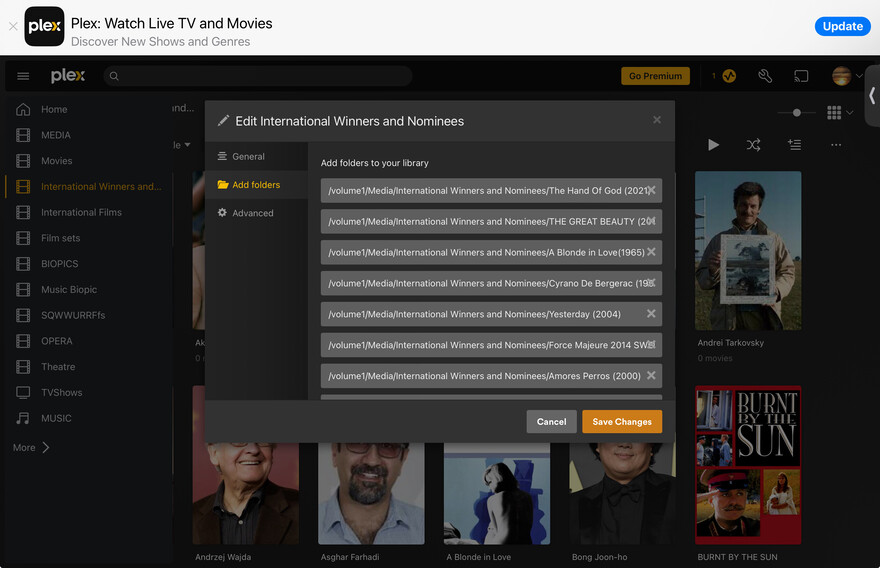Adjust the poster size slider
This screenshot has height=568, width=880.
click(796, 113)
